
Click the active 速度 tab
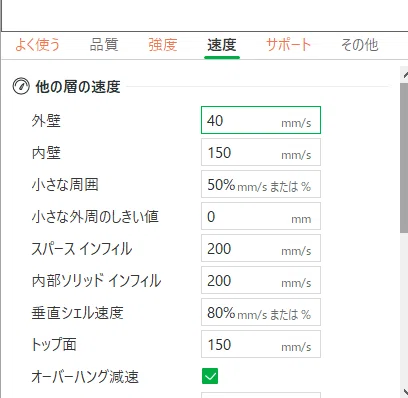click(x=222, y=45)
